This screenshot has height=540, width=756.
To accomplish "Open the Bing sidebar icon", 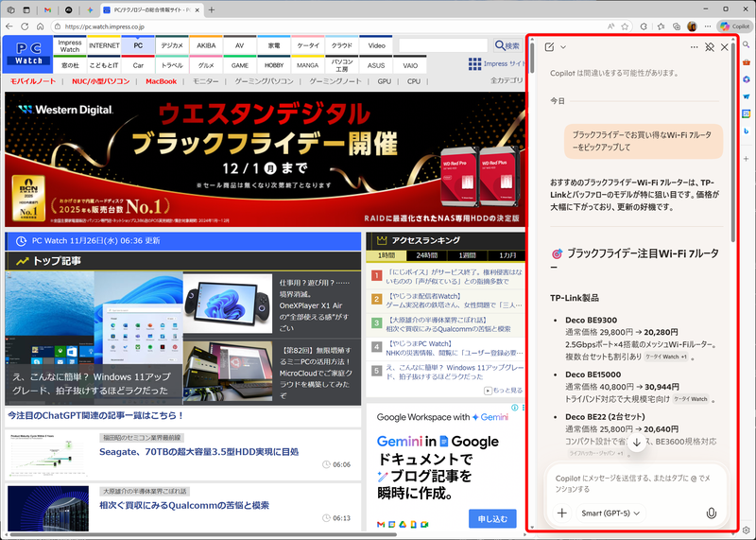I will click(x=747, y=131).
